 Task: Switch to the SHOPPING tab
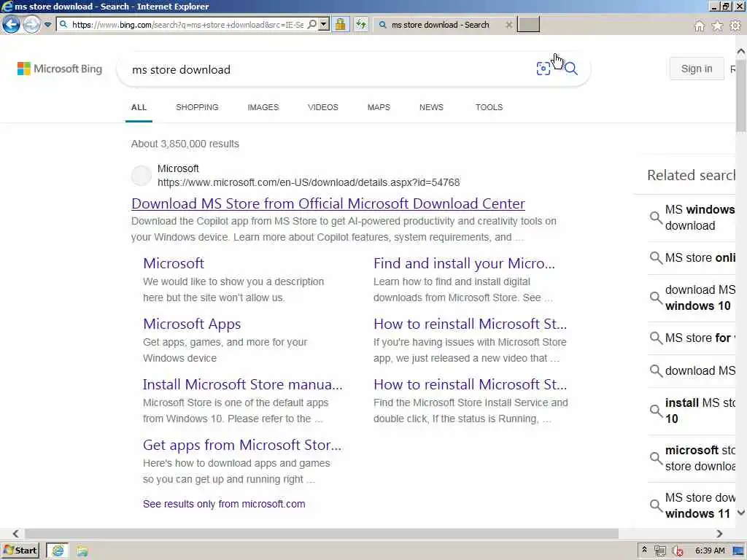(197, 108)
